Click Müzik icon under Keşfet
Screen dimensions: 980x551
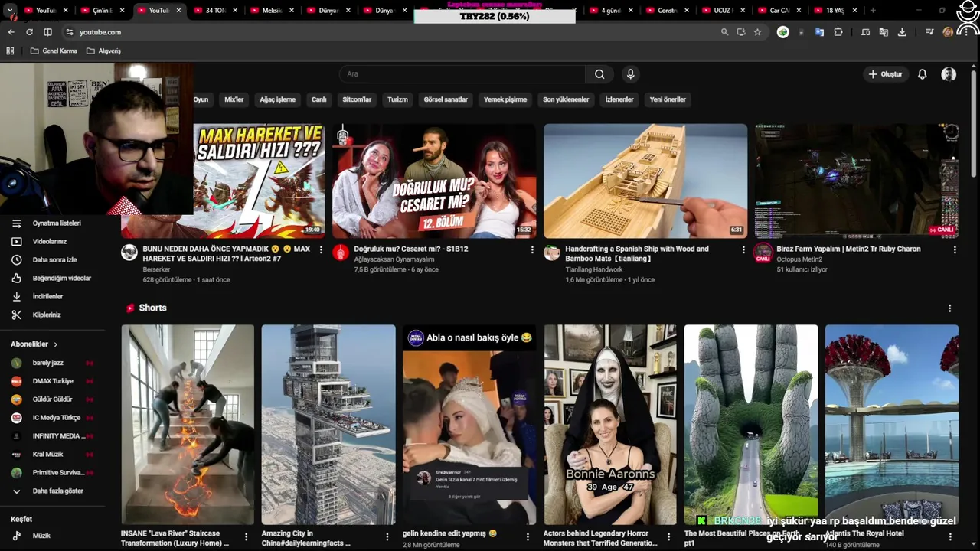[17, 536]
